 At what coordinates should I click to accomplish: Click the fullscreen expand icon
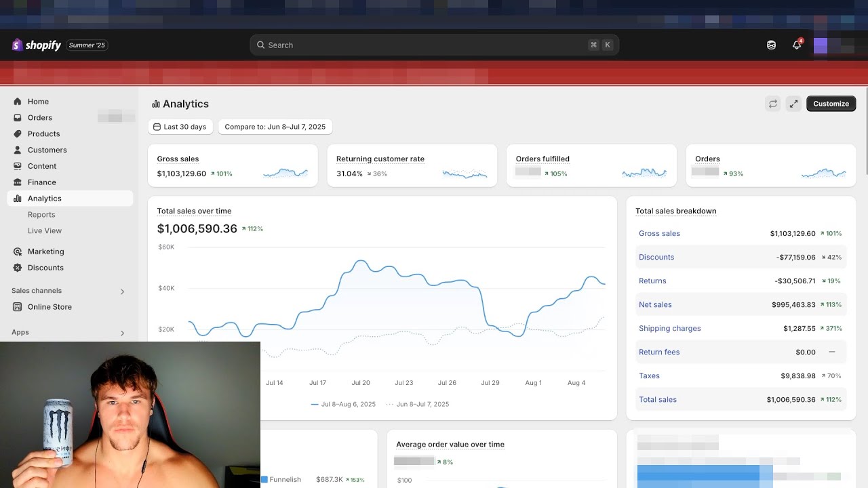793,104
